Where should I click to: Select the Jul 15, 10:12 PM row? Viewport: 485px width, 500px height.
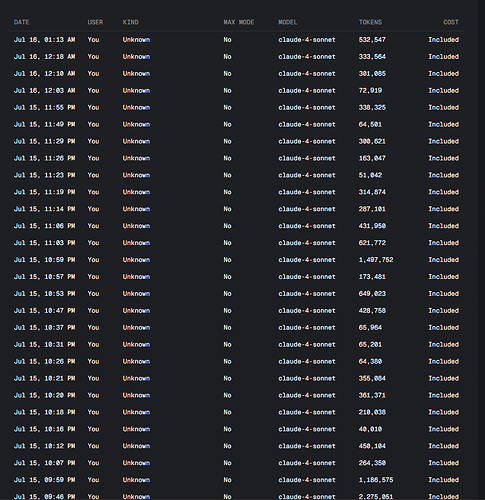(236, 446)
